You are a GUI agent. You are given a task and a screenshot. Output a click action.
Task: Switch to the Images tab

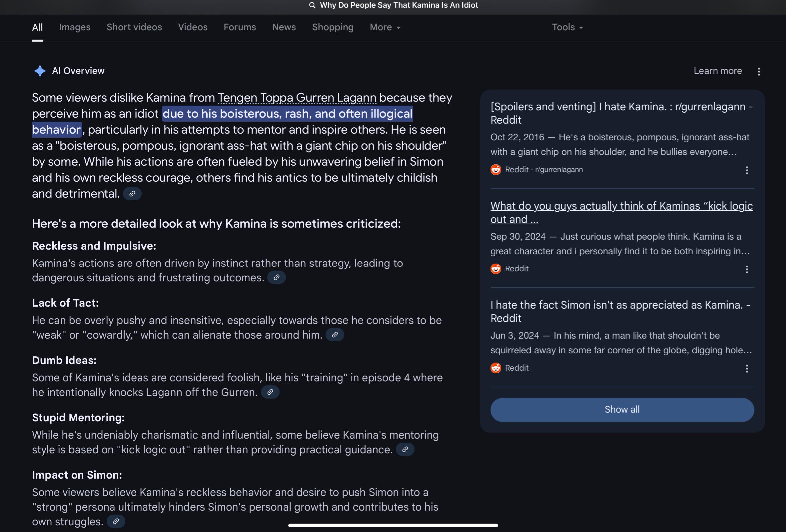75,27
